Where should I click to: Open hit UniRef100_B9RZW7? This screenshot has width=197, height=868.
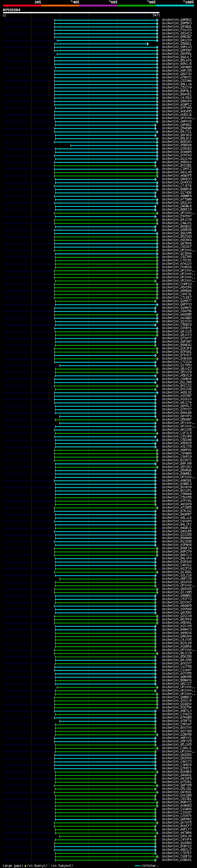click(177, 37)
